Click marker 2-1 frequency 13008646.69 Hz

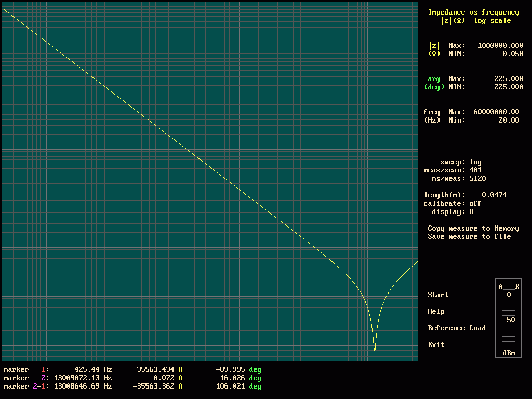pos(83,386)
